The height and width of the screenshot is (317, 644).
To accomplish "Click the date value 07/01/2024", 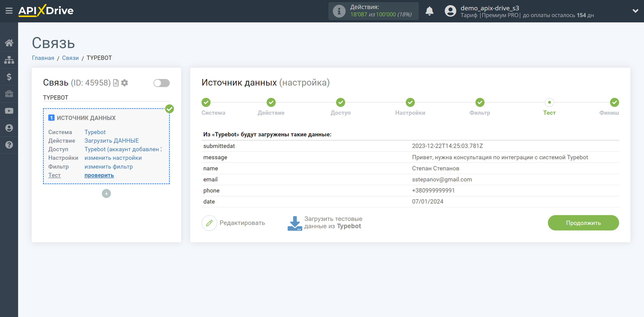I will 427,202.
